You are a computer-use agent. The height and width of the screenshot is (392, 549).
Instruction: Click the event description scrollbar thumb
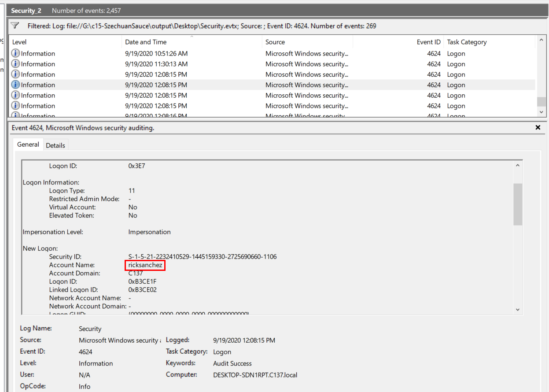coord(517,204)
